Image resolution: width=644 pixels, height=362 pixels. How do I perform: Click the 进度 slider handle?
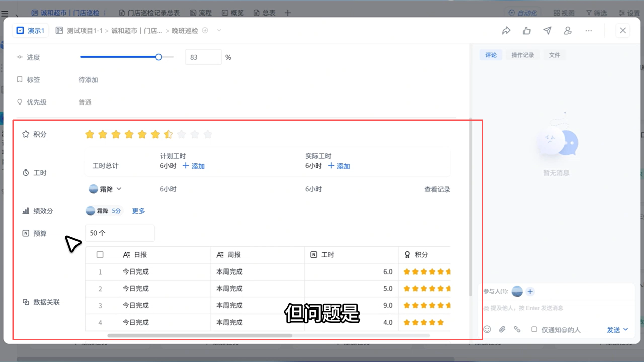pos(158,57)
